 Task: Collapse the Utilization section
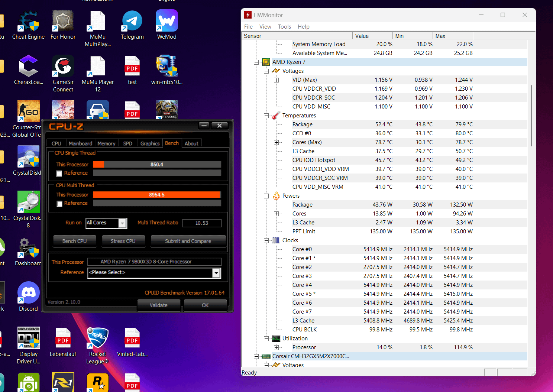point(266,338)
